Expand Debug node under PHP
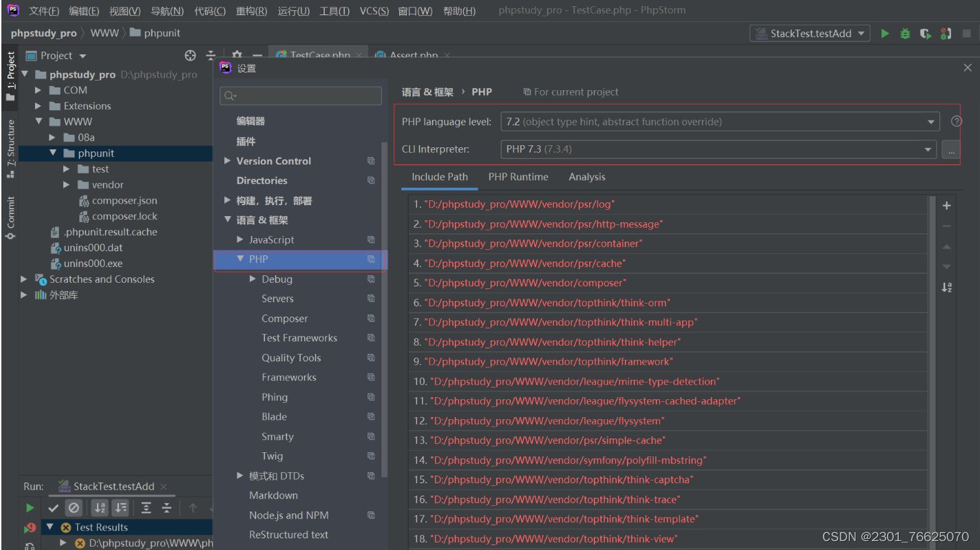This screenshot has height=550, width=980. click(x=253, y=279)
